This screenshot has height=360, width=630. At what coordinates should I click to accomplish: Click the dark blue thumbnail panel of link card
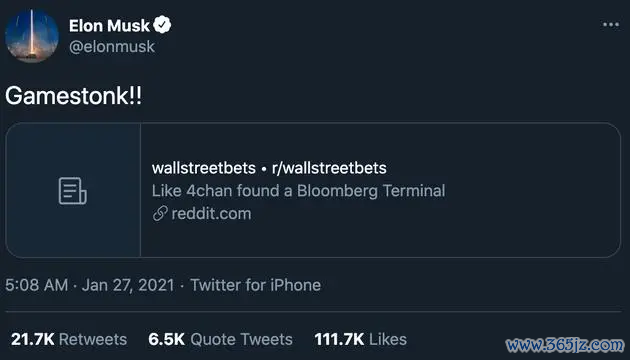pyautogui.click(x=73, y=190)
